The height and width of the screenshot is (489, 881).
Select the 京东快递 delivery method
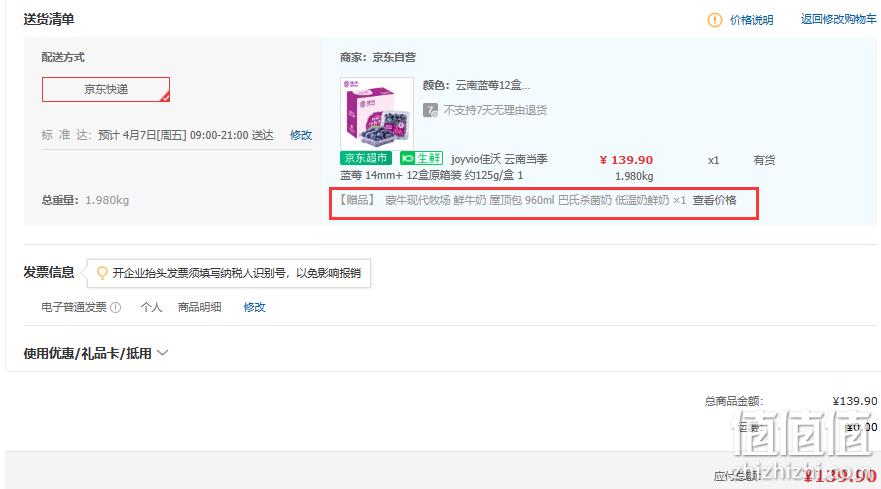[106, 89]
